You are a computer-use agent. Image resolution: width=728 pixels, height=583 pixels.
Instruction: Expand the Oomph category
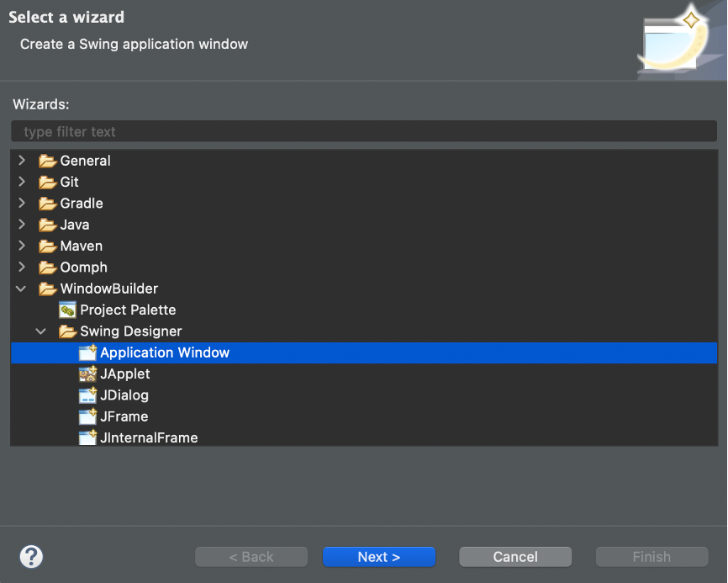point(21,268)
